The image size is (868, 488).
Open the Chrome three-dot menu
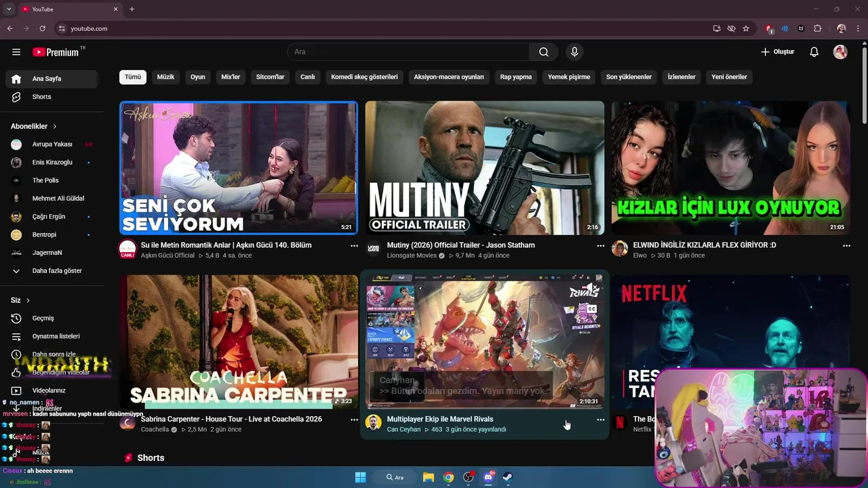[x=859, y=28]
